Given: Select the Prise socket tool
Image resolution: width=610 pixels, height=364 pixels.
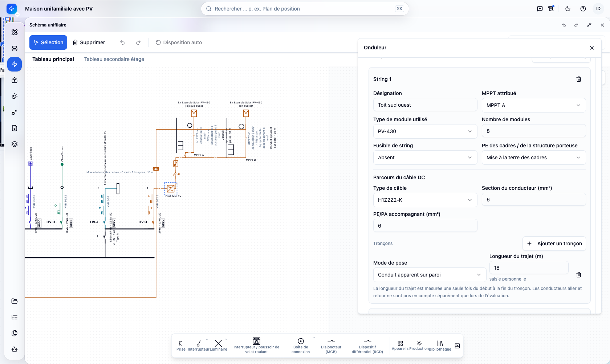Looking at the screenshot, I should (181, 345).
